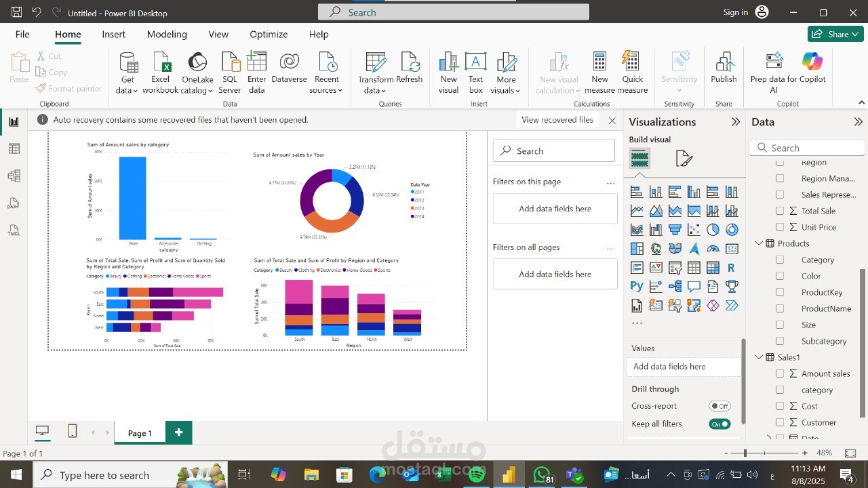This screenshot has width=868, height=488.
Task: Add a Q&A visual
Action: [x=694, y=287]
